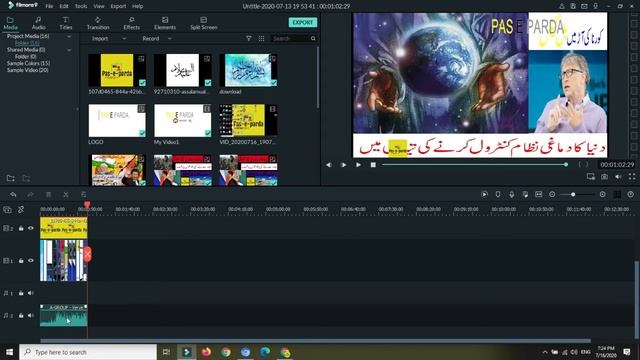
Task: Open the Transition tab
Action: (98, 23)
